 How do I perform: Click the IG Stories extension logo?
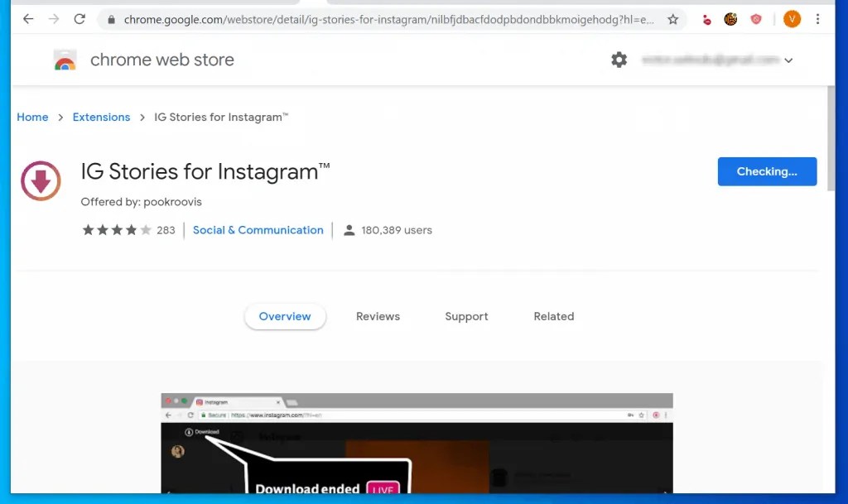coord(40,180)
